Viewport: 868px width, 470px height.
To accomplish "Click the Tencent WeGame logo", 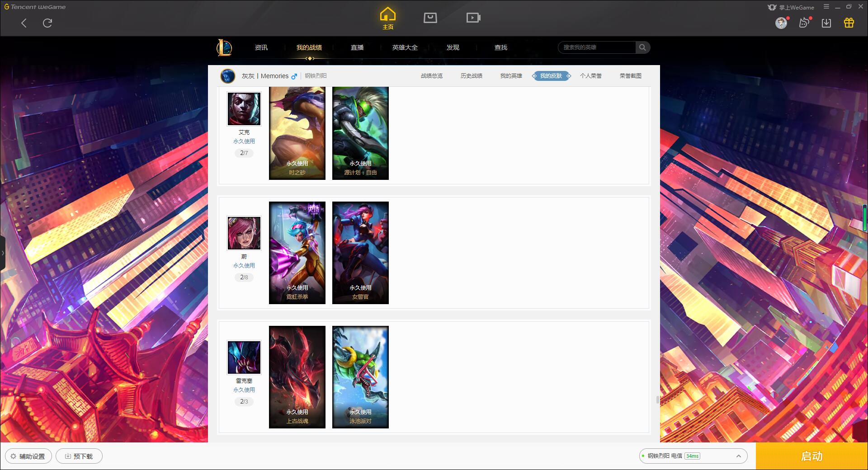I will (35, 7).
